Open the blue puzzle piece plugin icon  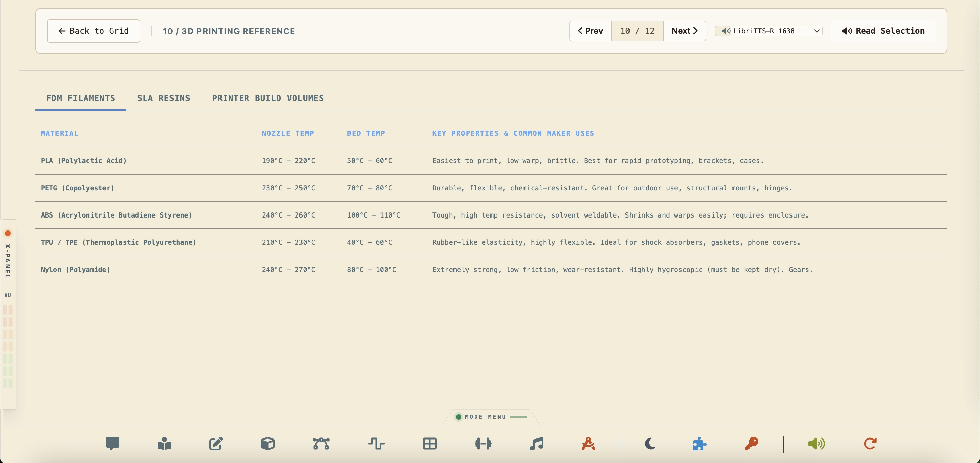click(x=700, y=444)
